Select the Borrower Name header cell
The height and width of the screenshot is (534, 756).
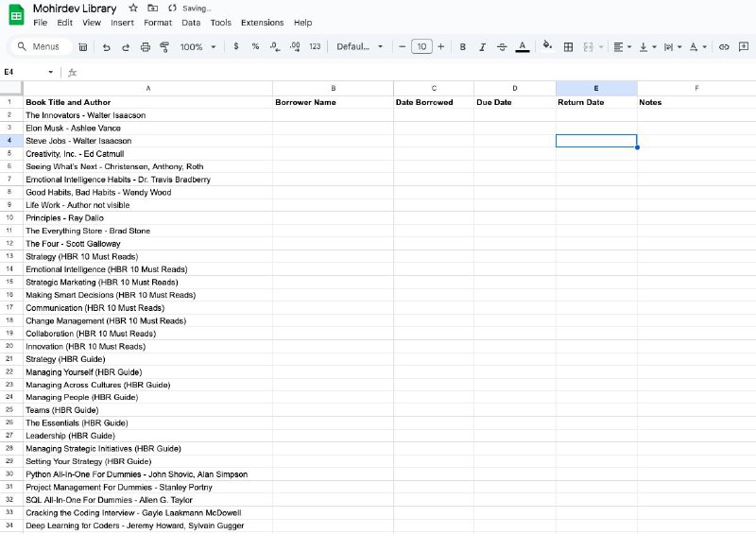pos(334,102)
